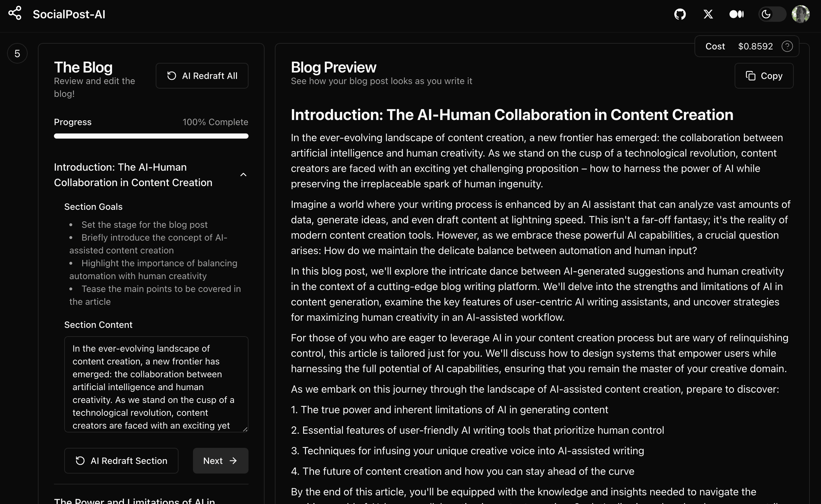
Task: Click inside the Section Content text area
Action: 156,384
